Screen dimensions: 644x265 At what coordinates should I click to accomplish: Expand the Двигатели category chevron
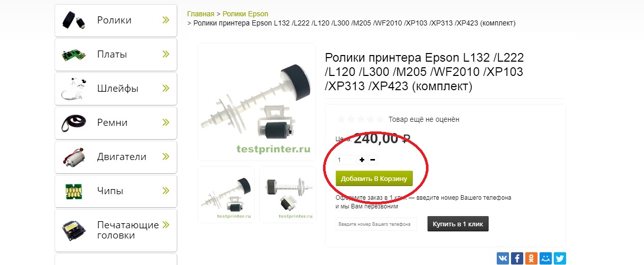pos(166,156)
